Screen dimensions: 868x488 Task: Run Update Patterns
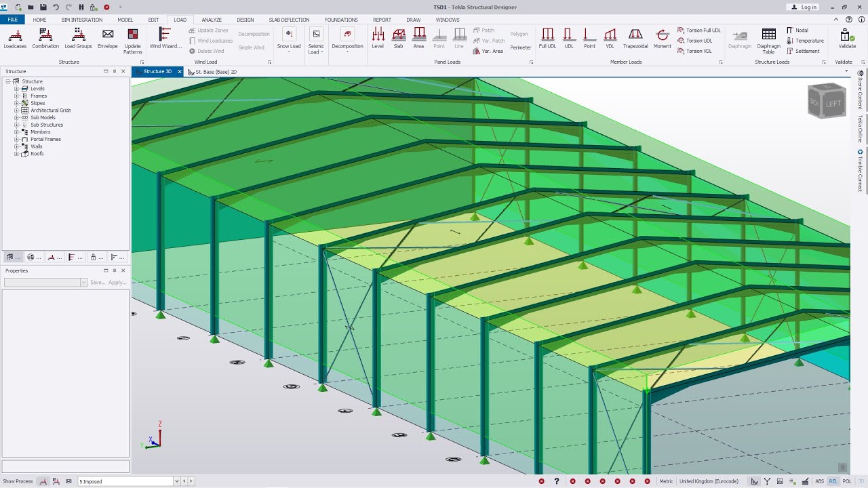coord(133,41)
